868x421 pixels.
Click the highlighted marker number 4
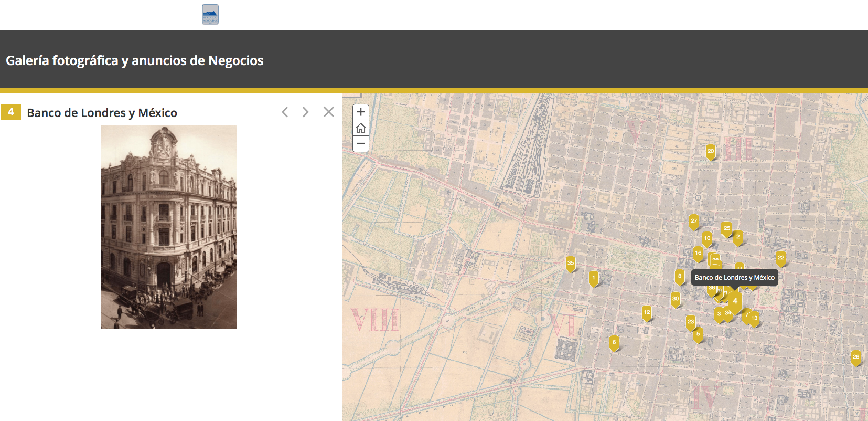pyautogui.click(x=735, y=302)
